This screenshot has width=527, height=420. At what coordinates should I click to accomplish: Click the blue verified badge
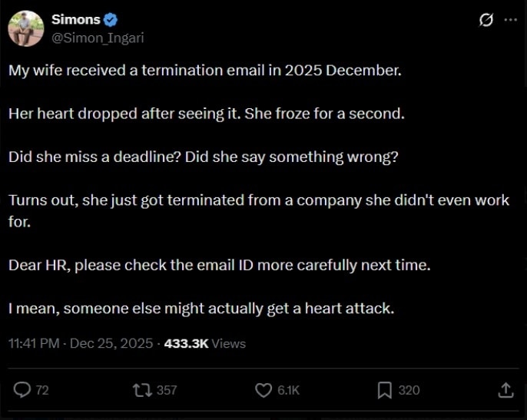click(x=111, y=20)
